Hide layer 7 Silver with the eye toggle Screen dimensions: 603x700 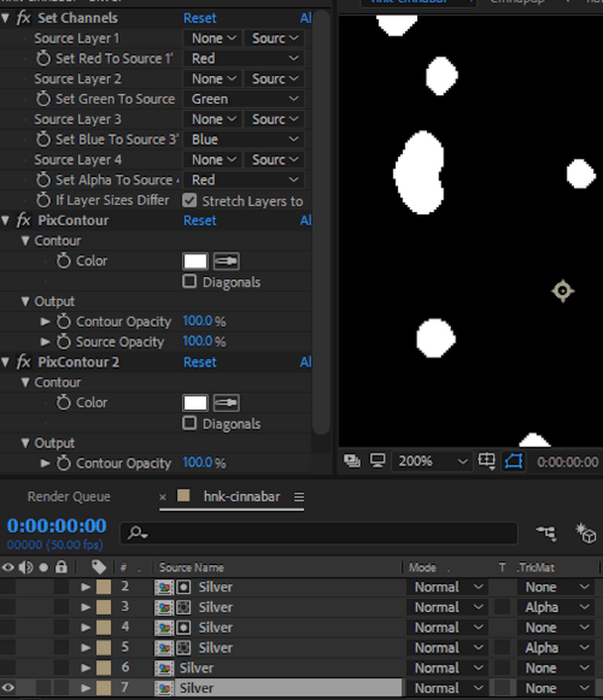[8, 689]
